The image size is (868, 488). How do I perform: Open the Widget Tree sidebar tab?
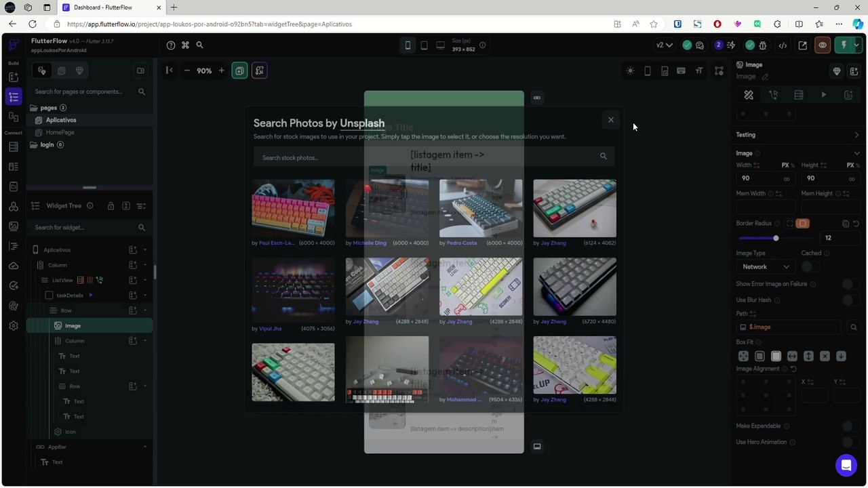pos(14,96)
